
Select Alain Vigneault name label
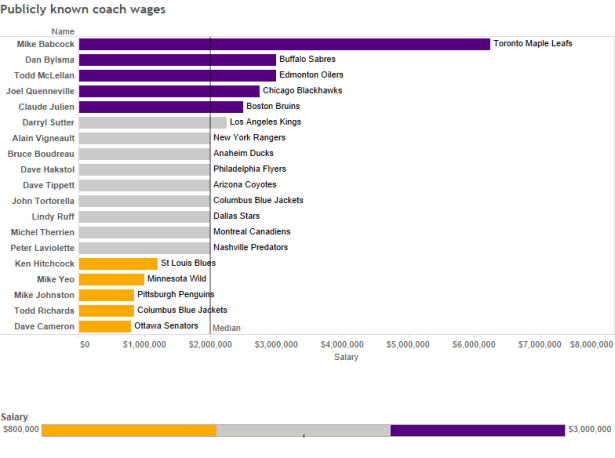(x=42, y=138)
